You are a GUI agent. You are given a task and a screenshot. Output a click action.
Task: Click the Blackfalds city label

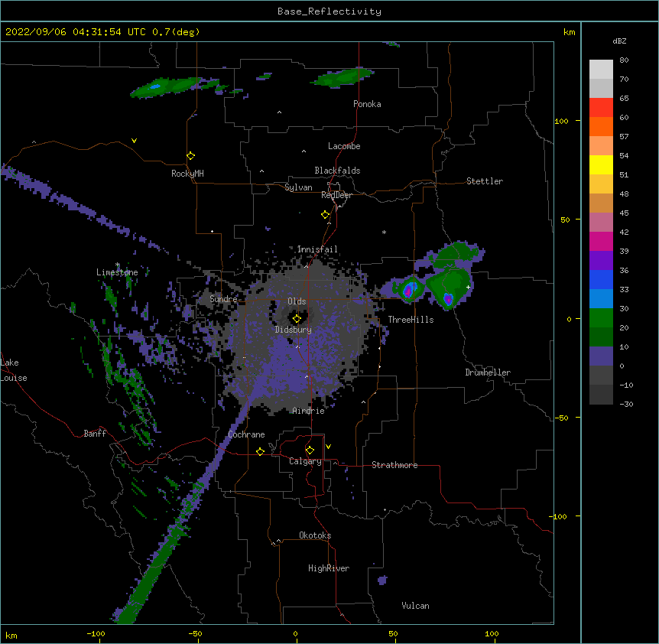click(x=337, y=171)
